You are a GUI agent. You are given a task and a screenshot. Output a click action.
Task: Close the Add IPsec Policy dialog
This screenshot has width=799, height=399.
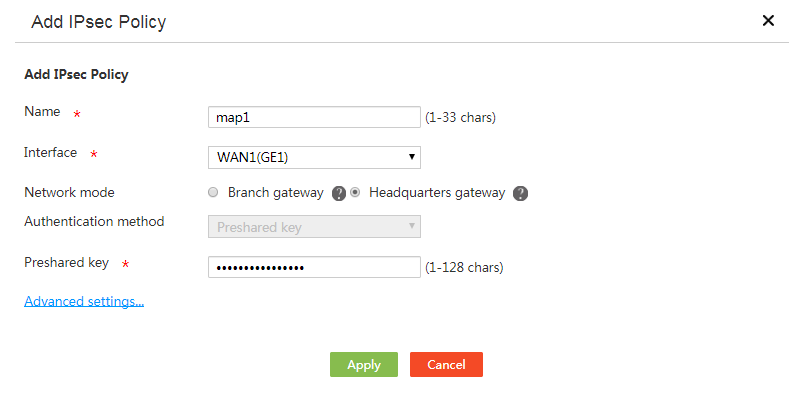(x=768, y=21)
